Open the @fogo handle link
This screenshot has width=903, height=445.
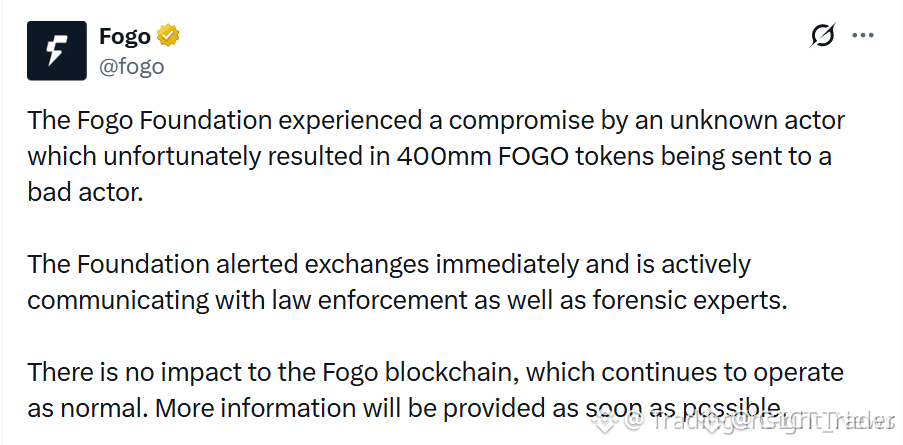pos(131,67)
